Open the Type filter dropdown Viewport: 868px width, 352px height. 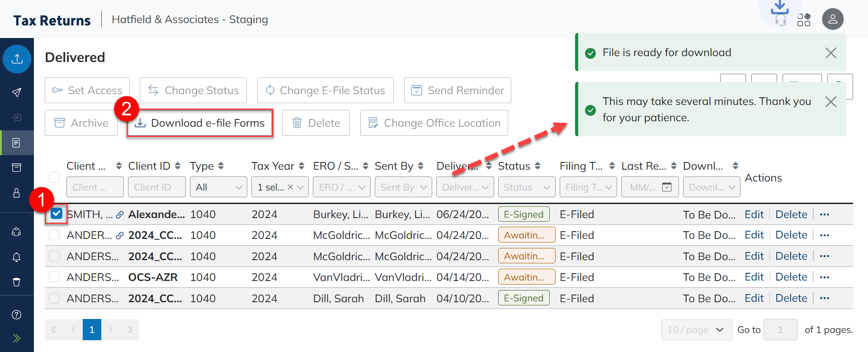[x=219, y=187]
